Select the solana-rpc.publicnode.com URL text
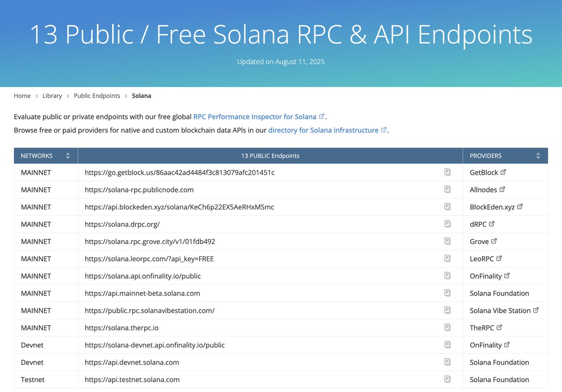 pyautogui.click(x=139, y=190)
